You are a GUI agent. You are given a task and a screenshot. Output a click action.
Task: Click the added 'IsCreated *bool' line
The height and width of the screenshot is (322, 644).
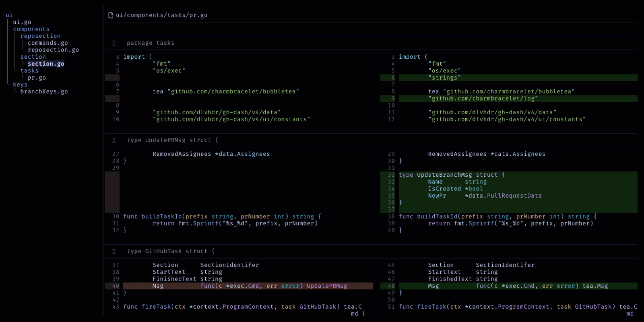[509, 189]
